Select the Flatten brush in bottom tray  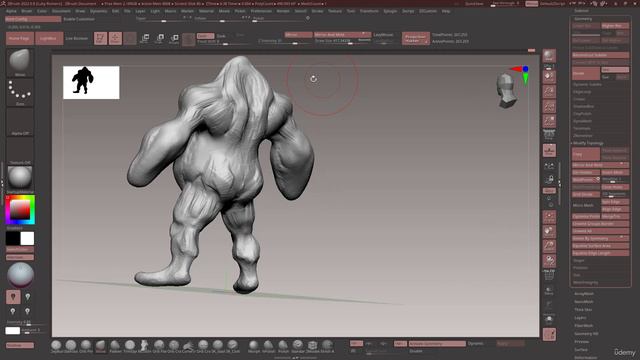click(x=115, y=346)
